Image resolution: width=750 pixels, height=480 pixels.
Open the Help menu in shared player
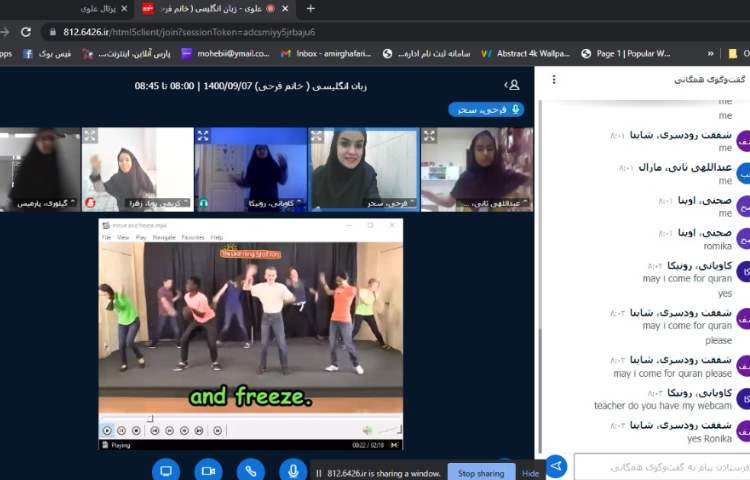[217, 237]
